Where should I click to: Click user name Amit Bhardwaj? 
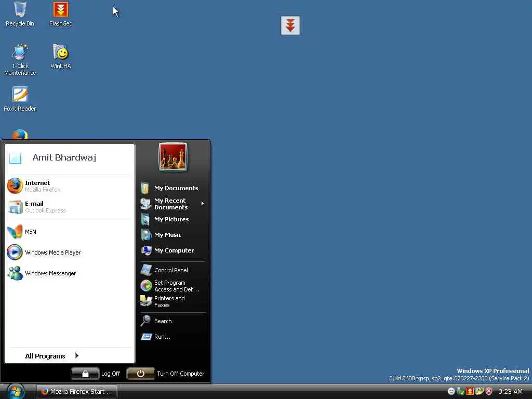[x=64, y=157]
